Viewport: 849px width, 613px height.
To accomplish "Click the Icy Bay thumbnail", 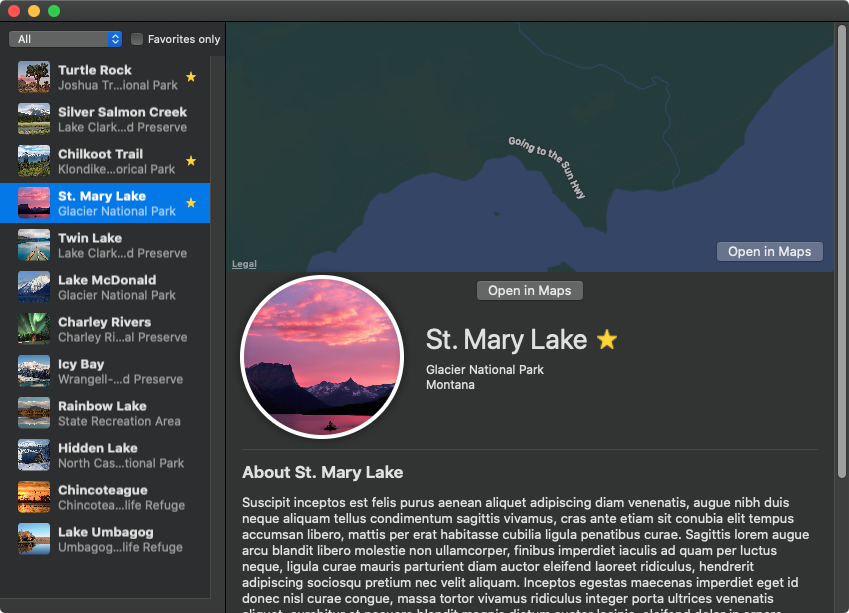I will pyautogui.click(x=34, y=371).
